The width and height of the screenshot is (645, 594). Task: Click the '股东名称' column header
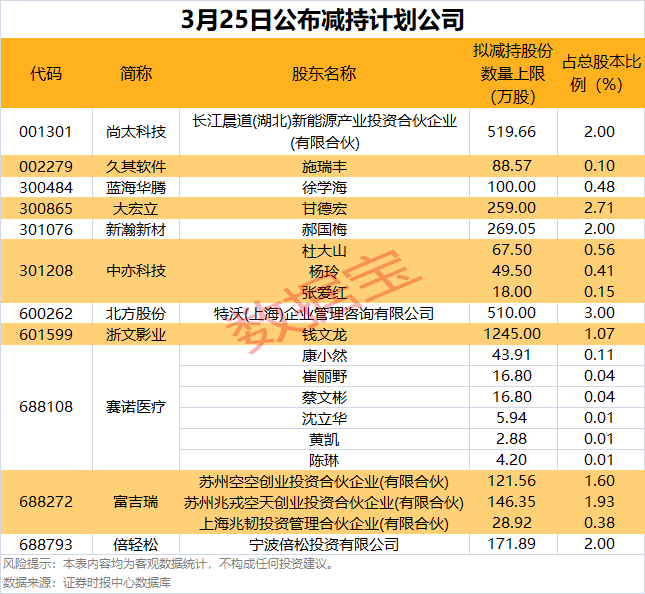click(324, 74)
